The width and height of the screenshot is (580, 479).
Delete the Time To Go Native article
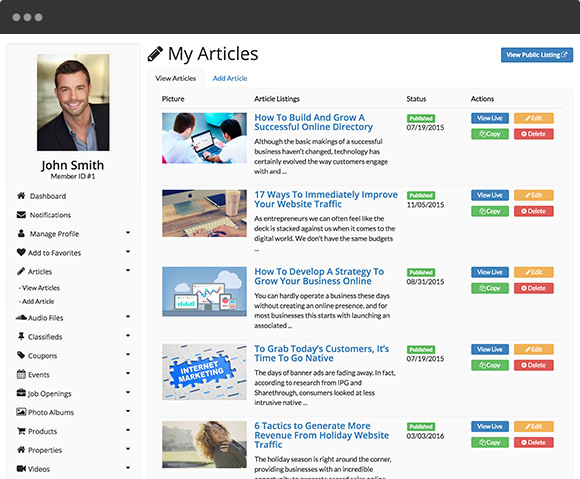[533, 365]
